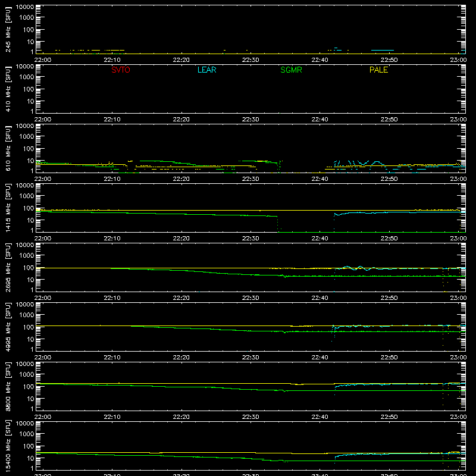Click the 10000 y-axis value of 2695 MHz panel
Screen dimensions: 476x476
25,245
